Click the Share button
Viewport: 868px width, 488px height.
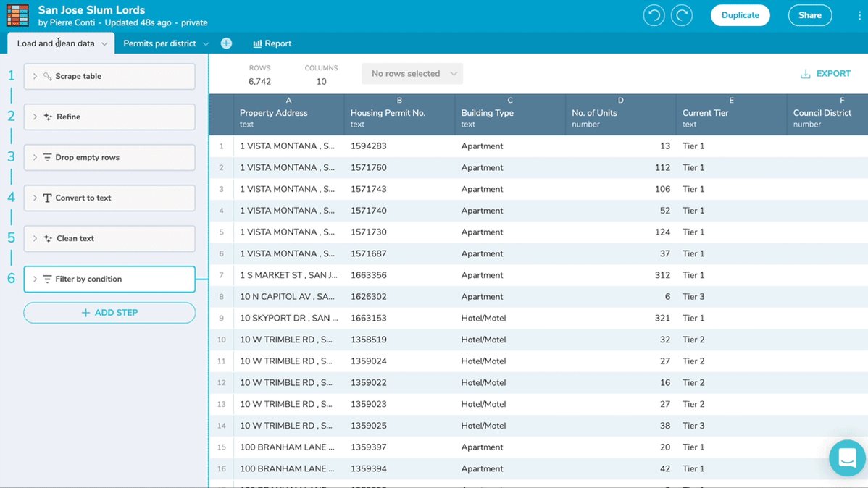coord(809,15)
